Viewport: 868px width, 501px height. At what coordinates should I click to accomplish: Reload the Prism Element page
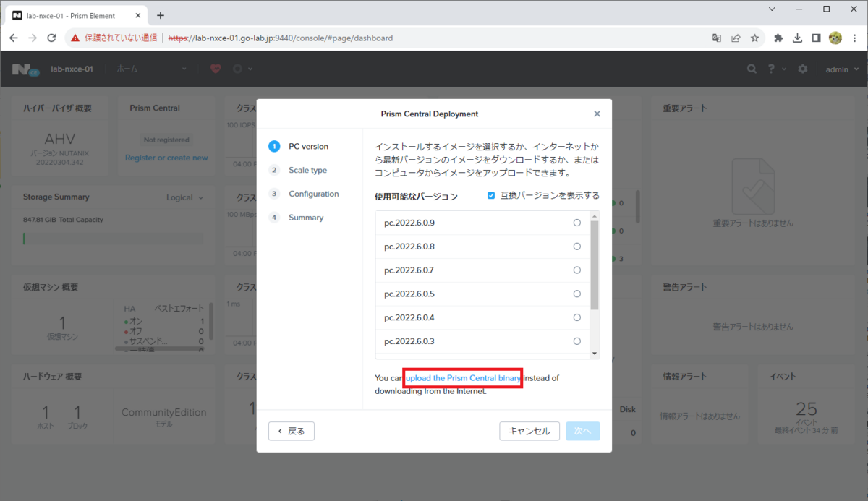(51, 38)
